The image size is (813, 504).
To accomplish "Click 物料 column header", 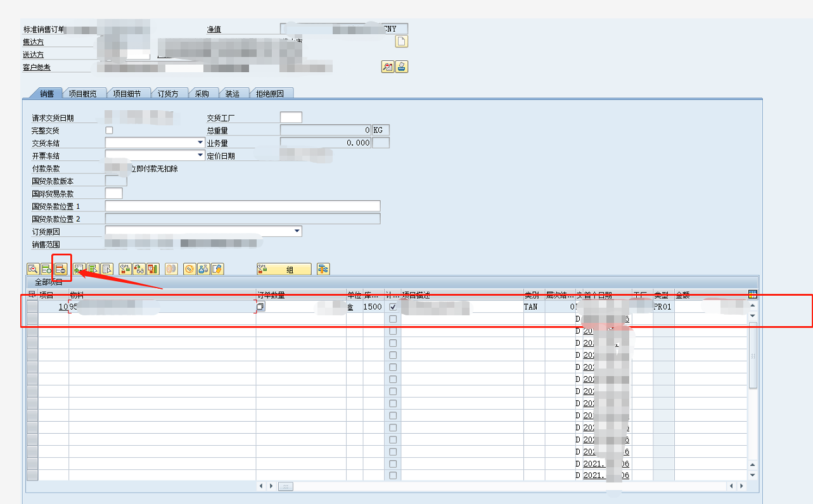I will pos(162,295).
